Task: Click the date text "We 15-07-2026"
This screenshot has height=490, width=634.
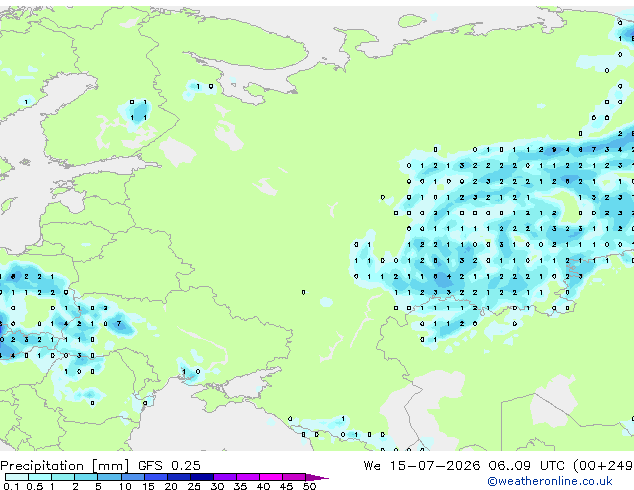Action: tap(422, 465)
